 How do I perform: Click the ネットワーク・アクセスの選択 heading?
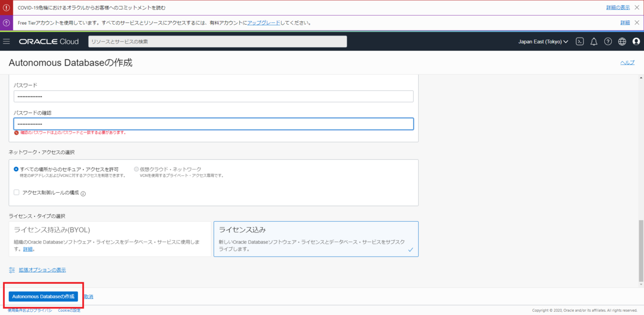click(x=42, y=152)
